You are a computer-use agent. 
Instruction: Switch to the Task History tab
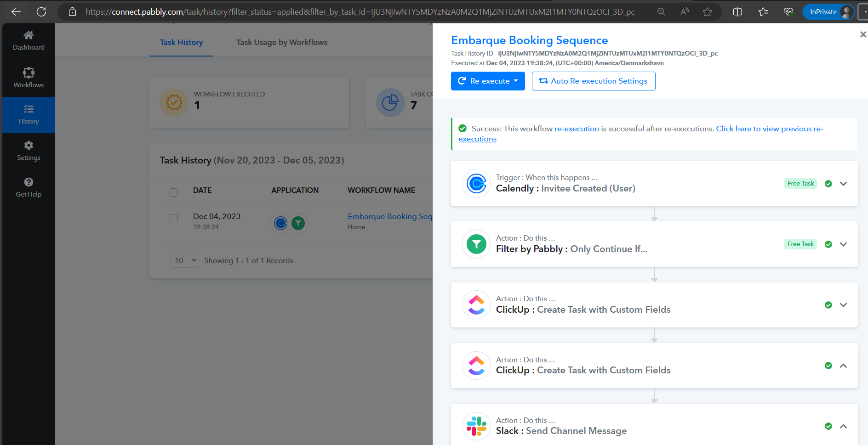point(181,42)
